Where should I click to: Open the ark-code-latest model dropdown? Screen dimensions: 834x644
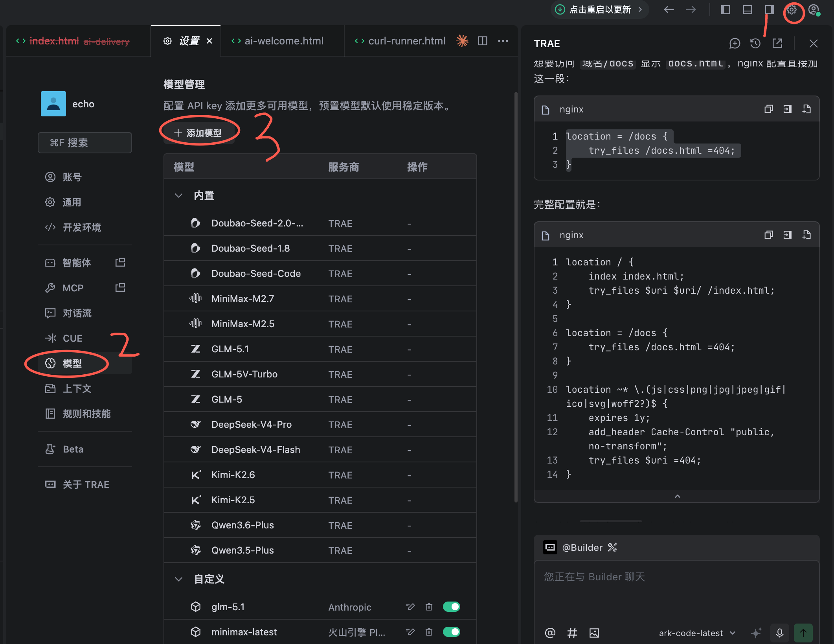(697, 633)
